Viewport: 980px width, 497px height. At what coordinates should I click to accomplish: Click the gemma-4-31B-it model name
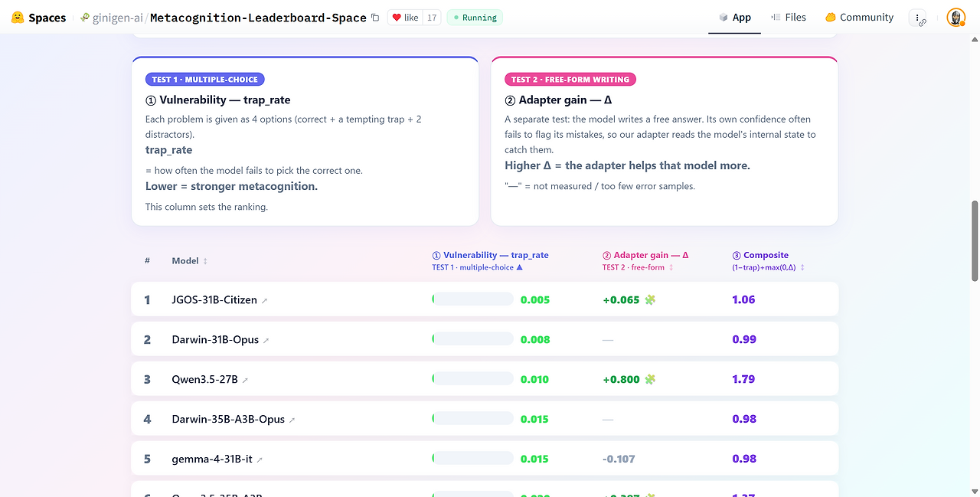(x=212, y=459)
